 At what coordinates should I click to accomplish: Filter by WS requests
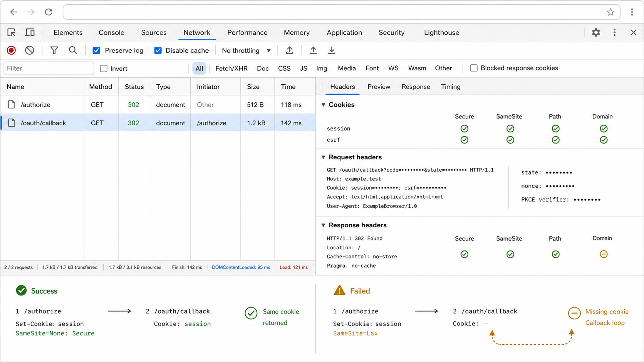[393, 68]
